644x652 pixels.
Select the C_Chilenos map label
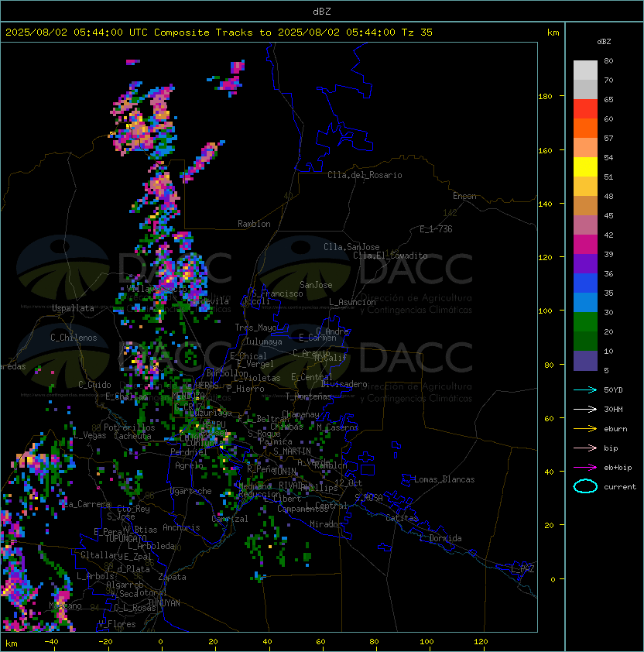74,338
